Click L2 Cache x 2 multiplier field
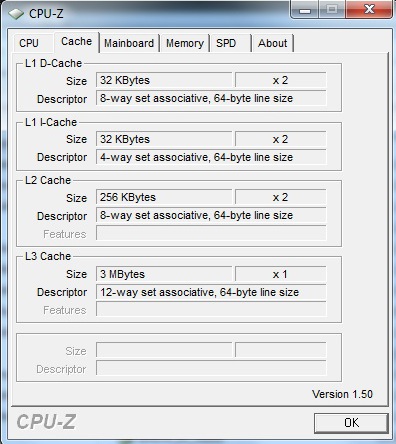The height and width of the screenshot is (444, 396). 280,197
